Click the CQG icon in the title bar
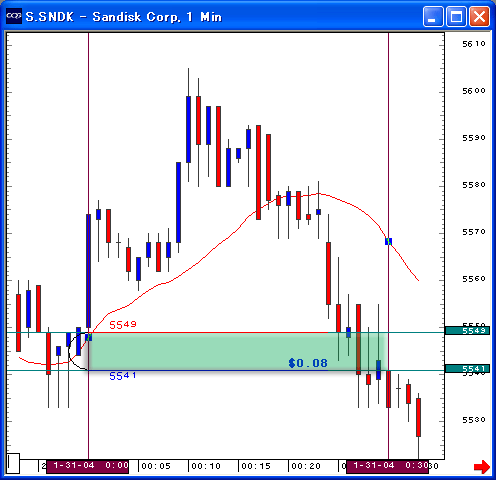 [x=14, y=16]
